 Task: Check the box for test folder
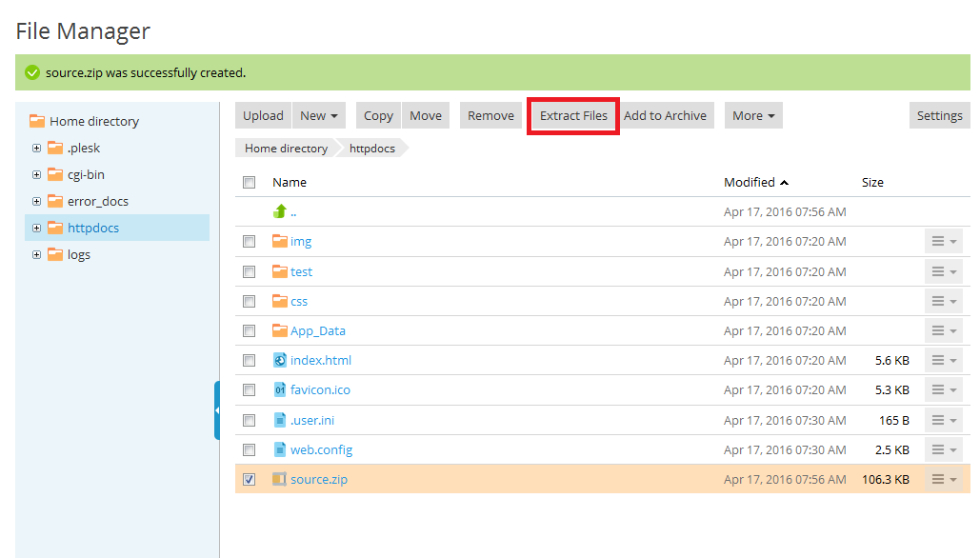[250, 271]
